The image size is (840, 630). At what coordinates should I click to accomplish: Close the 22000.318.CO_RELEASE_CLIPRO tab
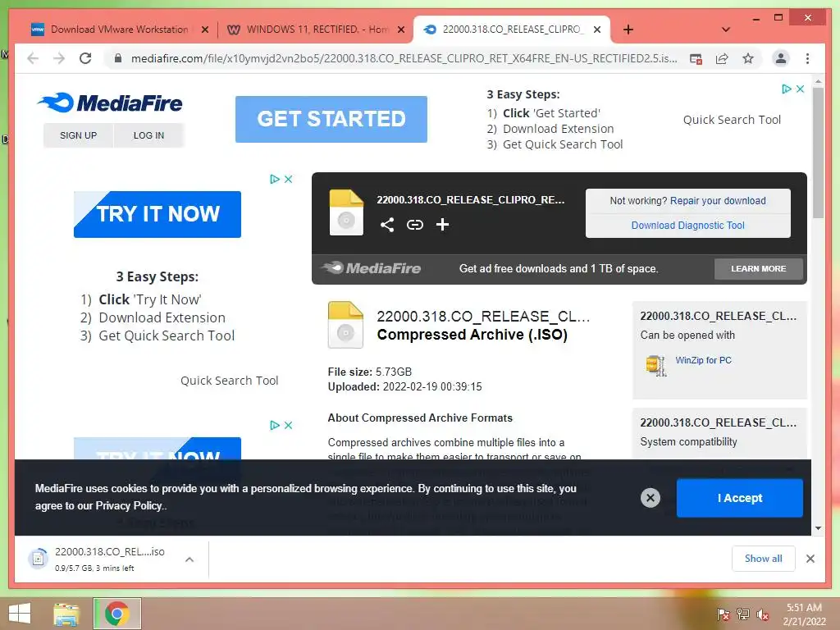click(597, 30)
